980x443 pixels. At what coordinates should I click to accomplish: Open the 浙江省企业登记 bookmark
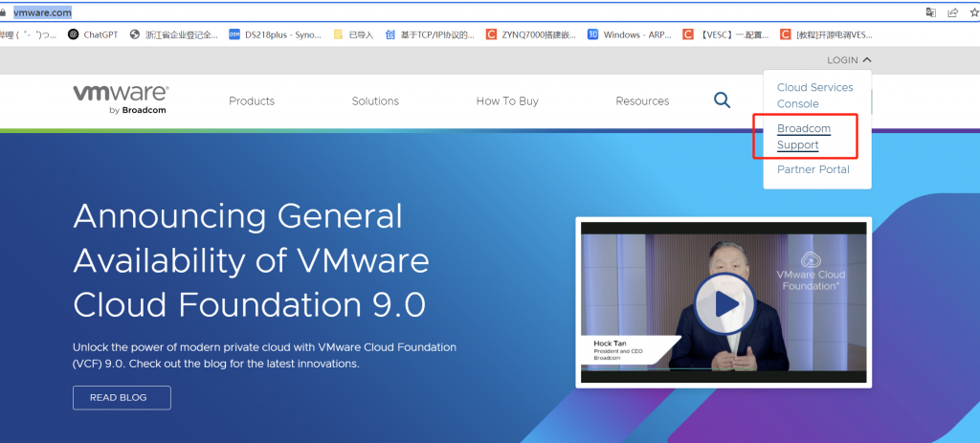(174, 35)
